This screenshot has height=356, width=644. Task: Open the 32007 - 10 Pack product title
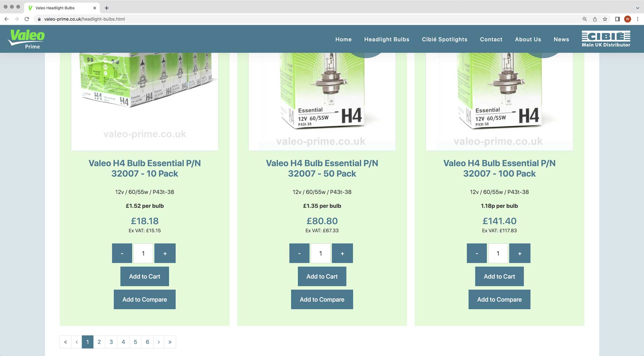click(145, 168)
